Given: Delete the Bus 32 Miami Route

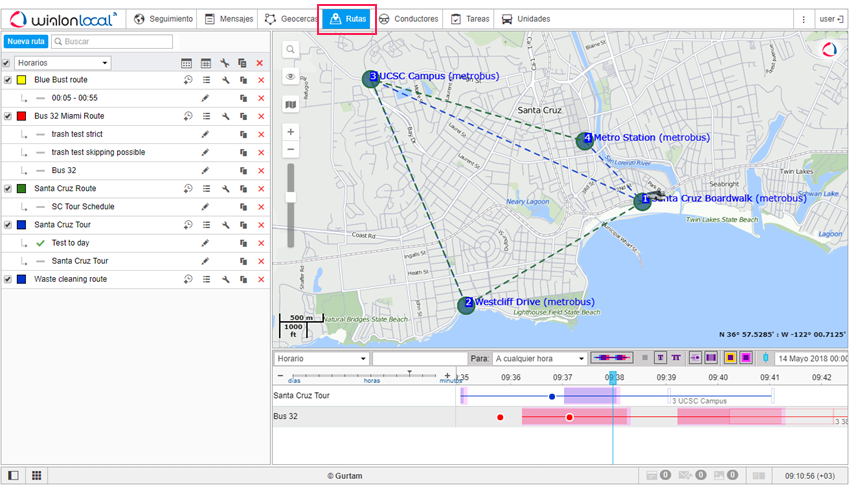Looking at the screenshot, I should 261,116.
